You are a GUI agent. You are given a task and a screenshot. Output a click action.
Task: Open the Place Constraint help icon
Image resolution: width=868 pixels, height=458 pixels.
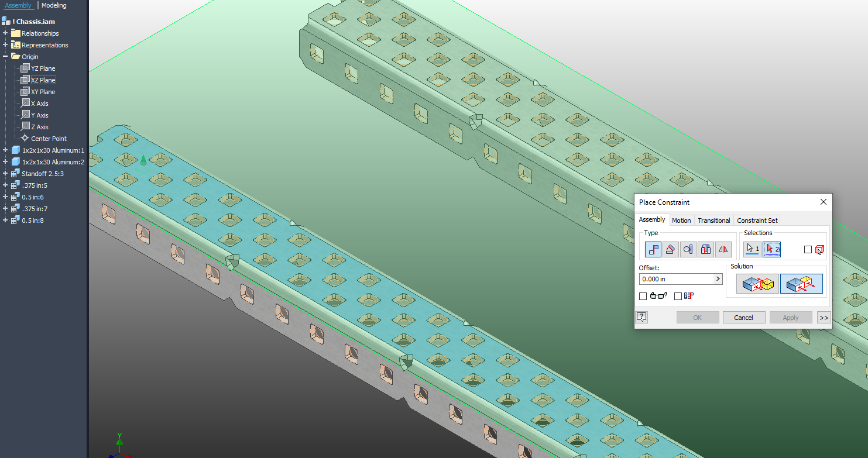coord(641,317)
